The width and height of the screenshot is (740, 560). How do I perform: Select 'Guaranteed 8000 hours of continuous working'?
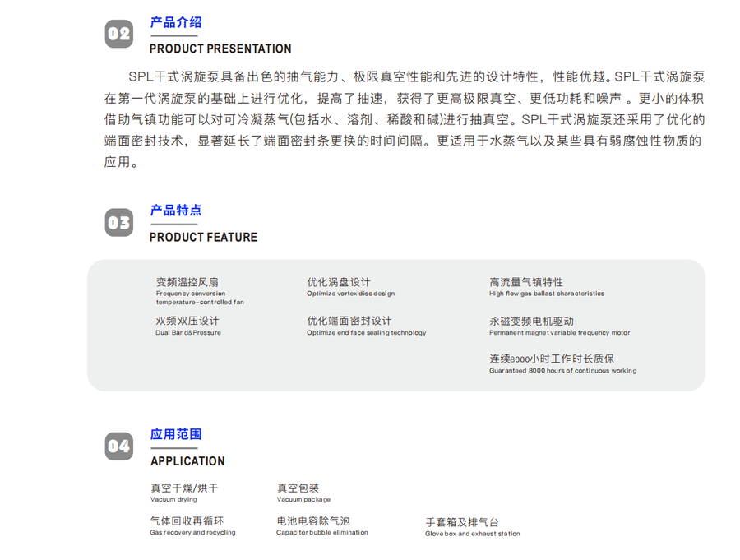click(563, 371)
